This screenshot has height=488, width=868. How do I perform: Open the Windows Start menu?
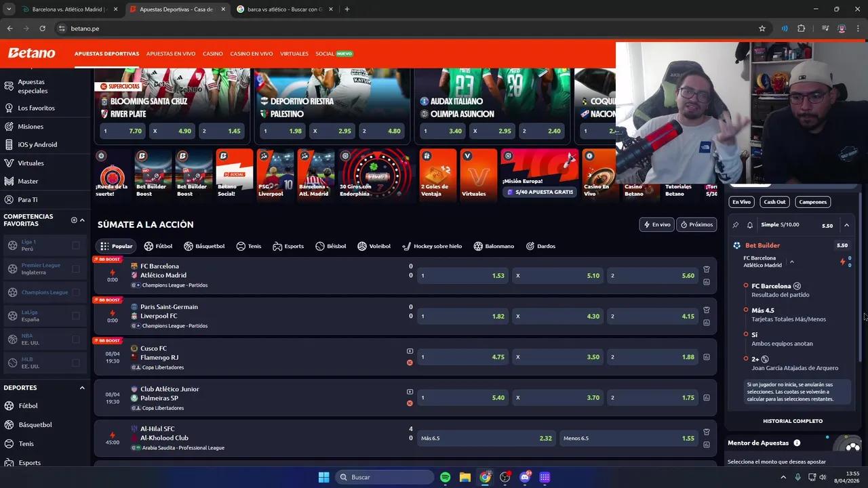pyautogui.click(x=323, y=477)
